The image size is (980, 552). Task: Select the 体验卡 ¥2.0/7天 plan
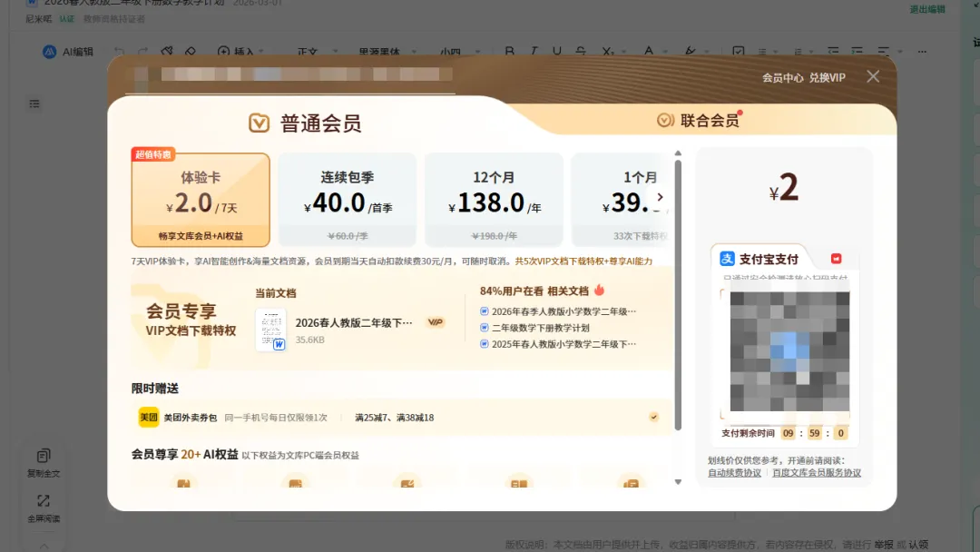[x=201, y=200]
